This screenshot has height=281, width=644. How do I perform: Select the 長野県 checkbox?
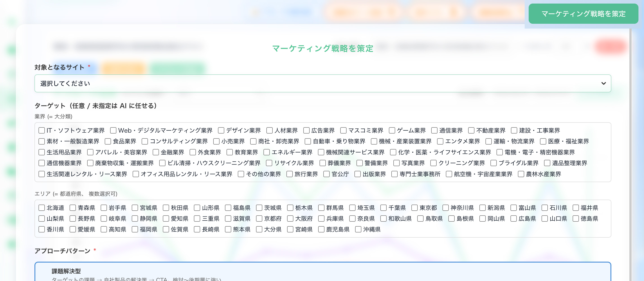pos(73,219)
